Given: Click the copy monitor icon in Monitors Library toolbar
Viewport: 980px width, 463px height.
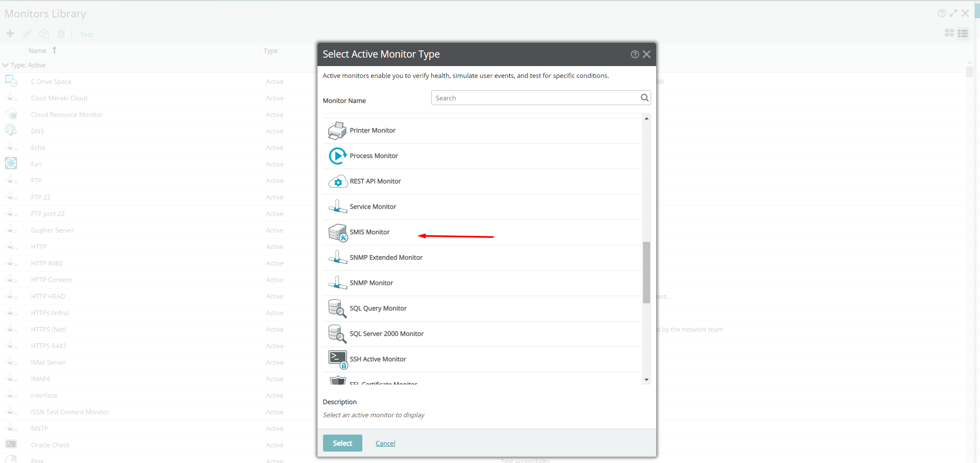Looking at the screenshot, I should click(44, 33).
